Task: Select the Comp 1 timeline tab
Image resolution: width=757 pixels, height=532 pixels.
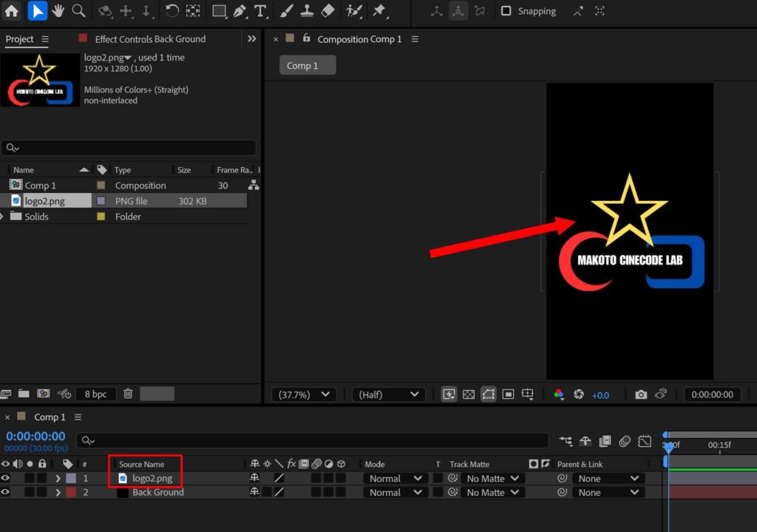Action: [50, 417]
